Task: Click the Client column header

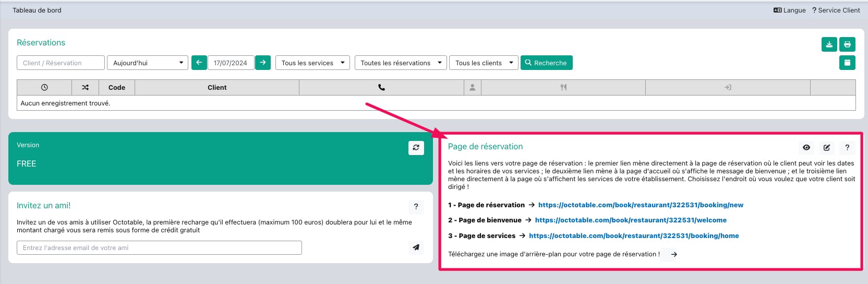Action: coord(217,87)
